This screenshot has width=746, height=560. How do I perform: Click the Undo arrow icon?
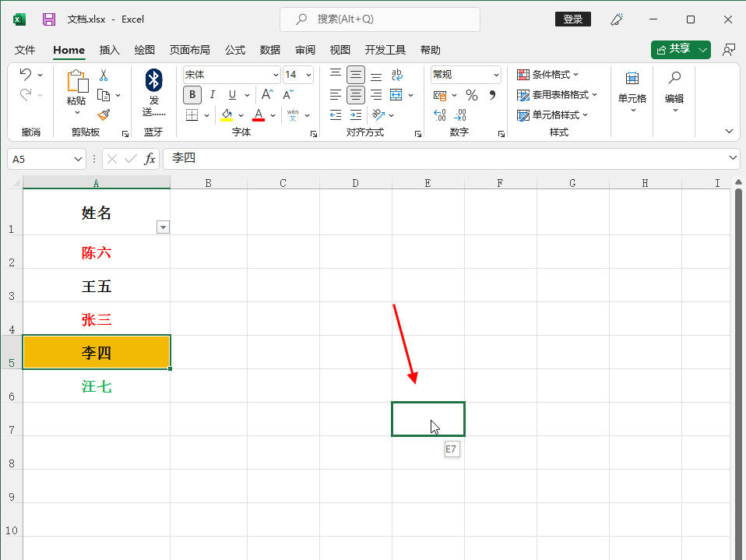click(x=26, y=74)
